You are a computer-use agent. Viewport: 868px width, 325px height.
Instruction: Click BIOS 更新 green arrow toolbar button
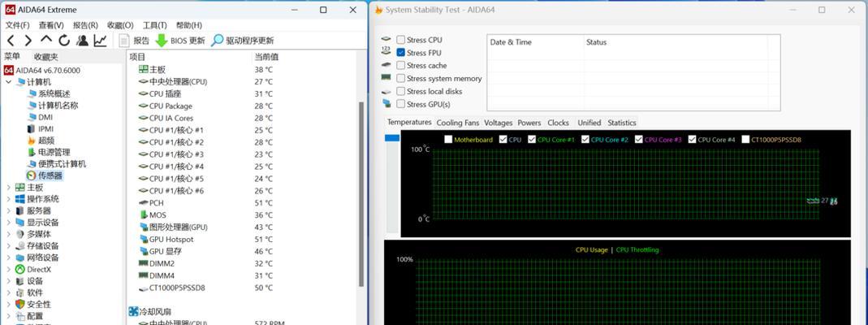point(180,41)
